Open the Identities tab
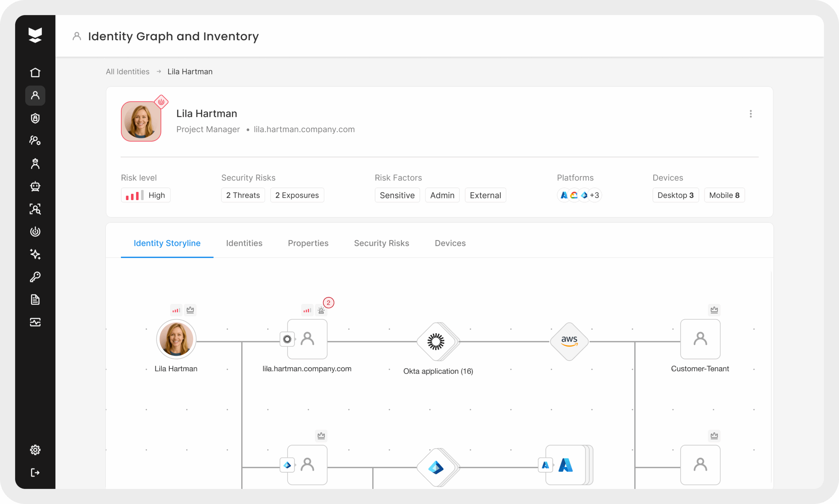The height and width of the screenshot is (504, 839). coord(244,243)
